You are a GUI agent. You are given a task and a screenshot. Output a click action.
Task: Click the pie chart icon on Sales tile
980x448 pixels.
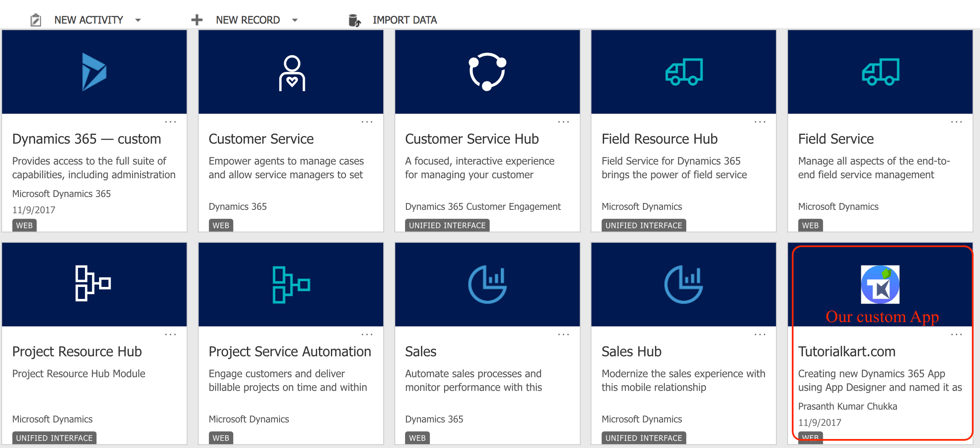[487, 284]
